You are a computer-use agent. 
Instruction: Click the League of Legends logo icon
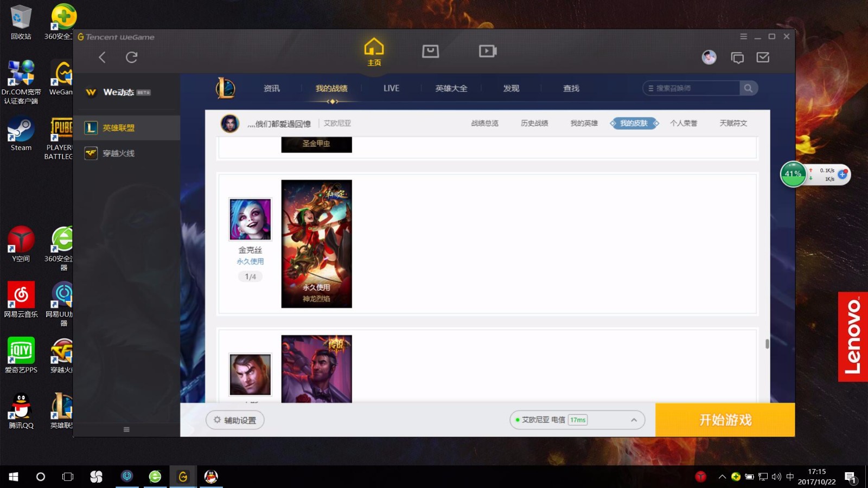point(225,88)
